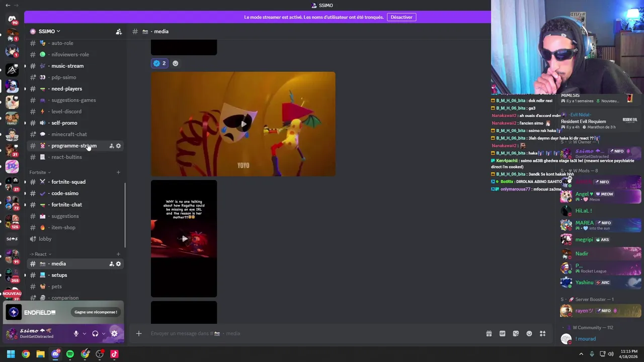Click the message input field for media
644x362 pixels.
coord(314,333)
